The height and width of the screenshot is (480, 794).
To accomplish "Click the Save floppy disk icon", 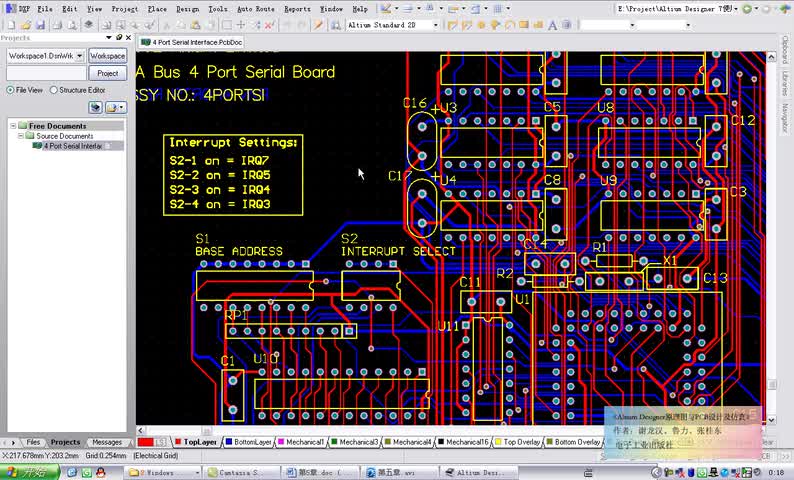I will point(41,25).
